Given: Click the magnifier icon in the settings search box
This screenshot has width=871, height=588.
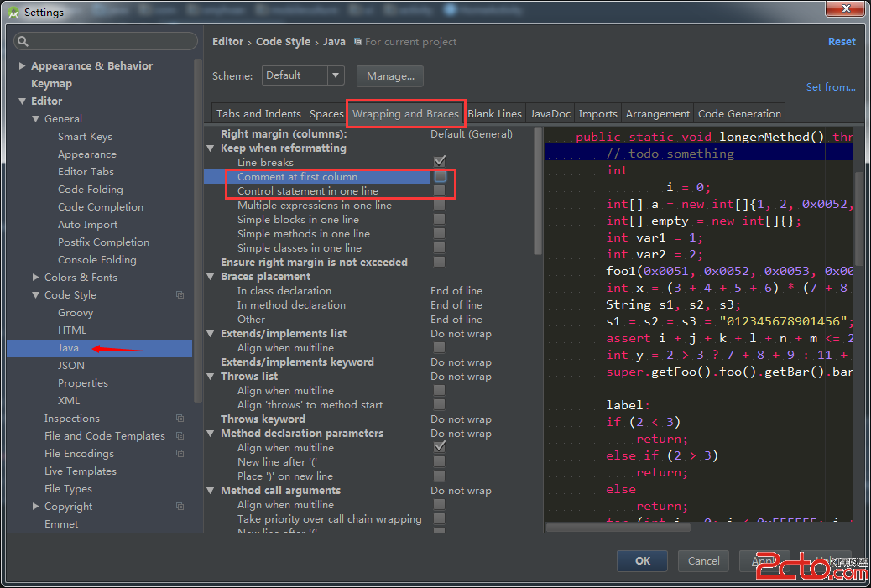Looking at the screenshot, I should pos(23,41).
